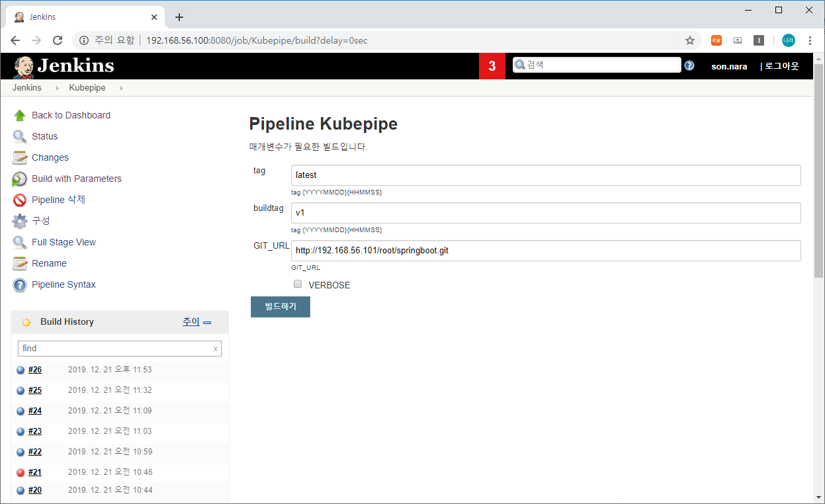Reload the page in Chrome
Viewport: 825px width, 504px height.
[x=58, y=40]
